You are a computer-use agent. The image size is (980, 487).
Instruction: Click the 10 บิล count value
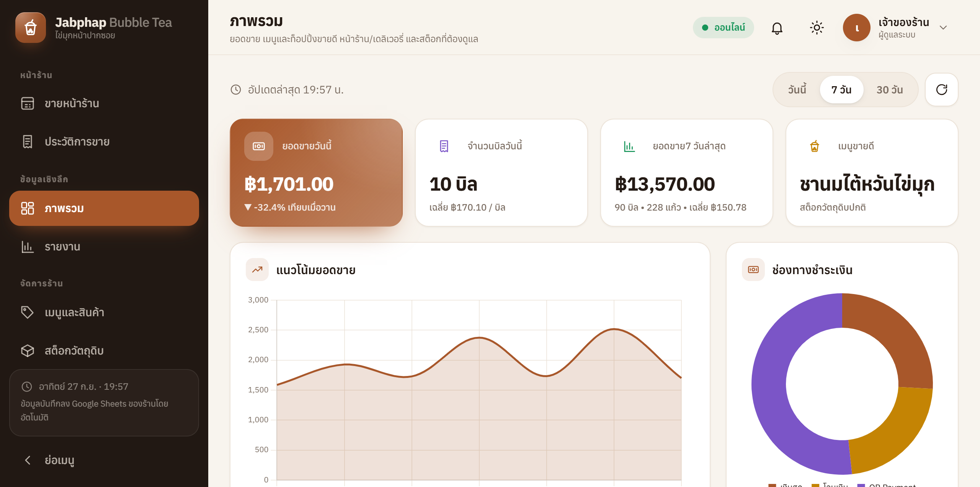453,184
